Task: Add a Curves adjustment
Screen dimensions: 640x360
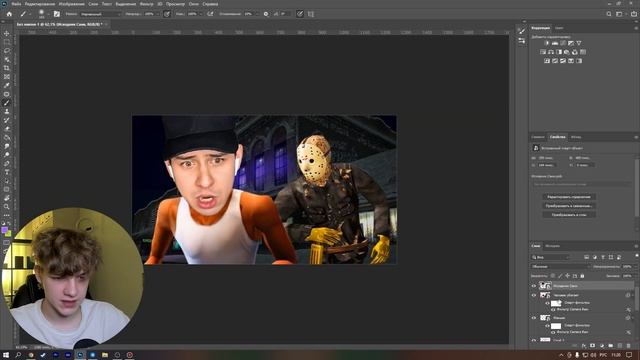Action: pos(563,43)
